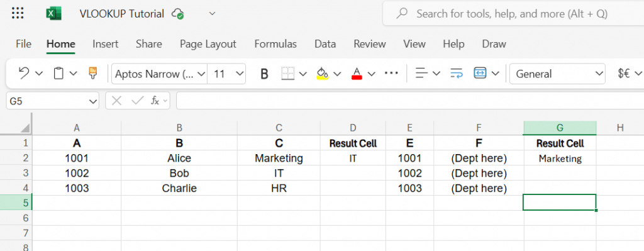Open the Formulas tab
Screen dimensions: 644x251
coord(275,44)
